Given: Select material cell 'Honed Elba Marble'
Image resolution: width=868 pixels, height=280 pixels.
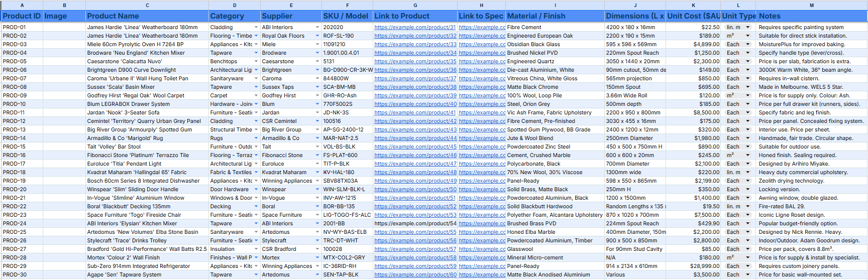Looking at the screenshot, I should (555, 232).
